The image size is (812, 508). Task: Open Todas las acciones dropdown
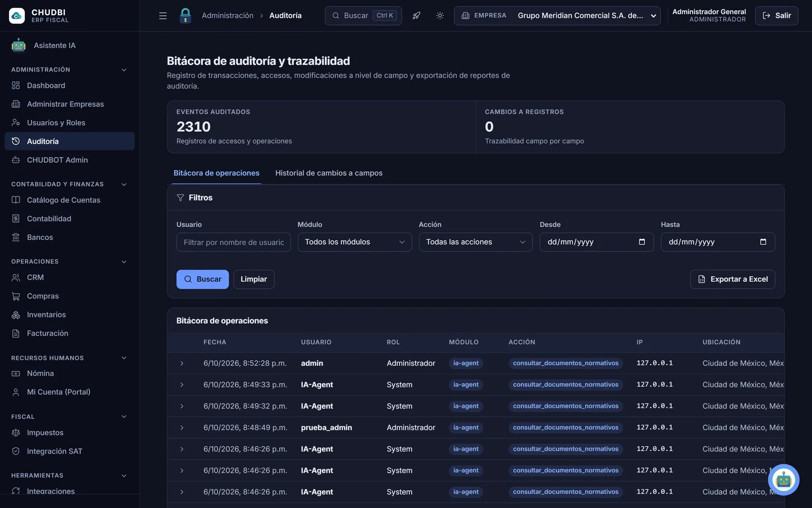[476, 242]
